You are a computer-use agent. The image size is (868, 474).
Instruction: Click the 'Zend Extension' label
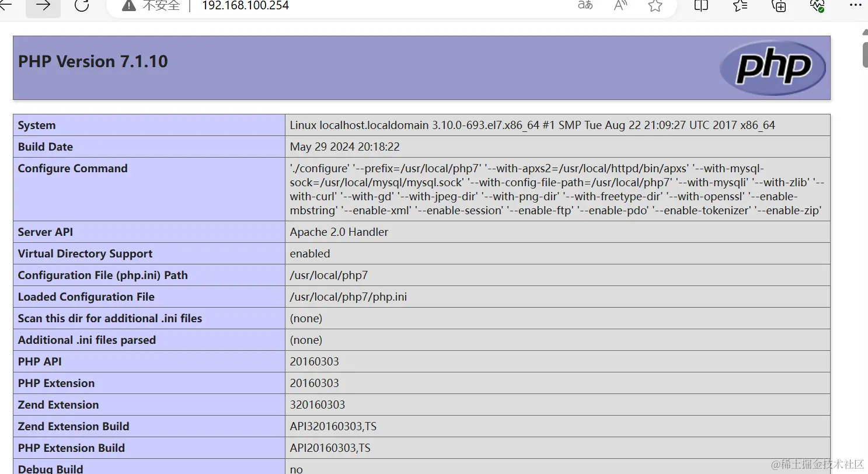pyautogui.click(x=58, y=405)
